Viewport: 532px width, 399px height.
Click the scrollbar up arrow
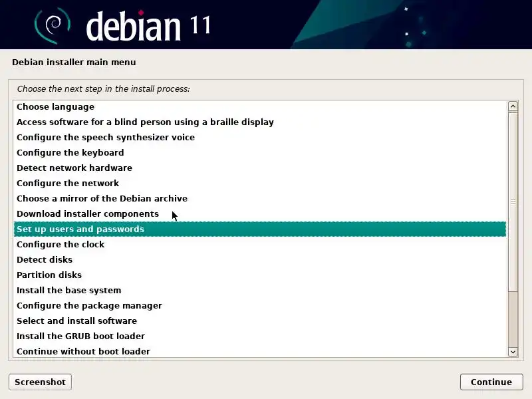tap(513, 106)
